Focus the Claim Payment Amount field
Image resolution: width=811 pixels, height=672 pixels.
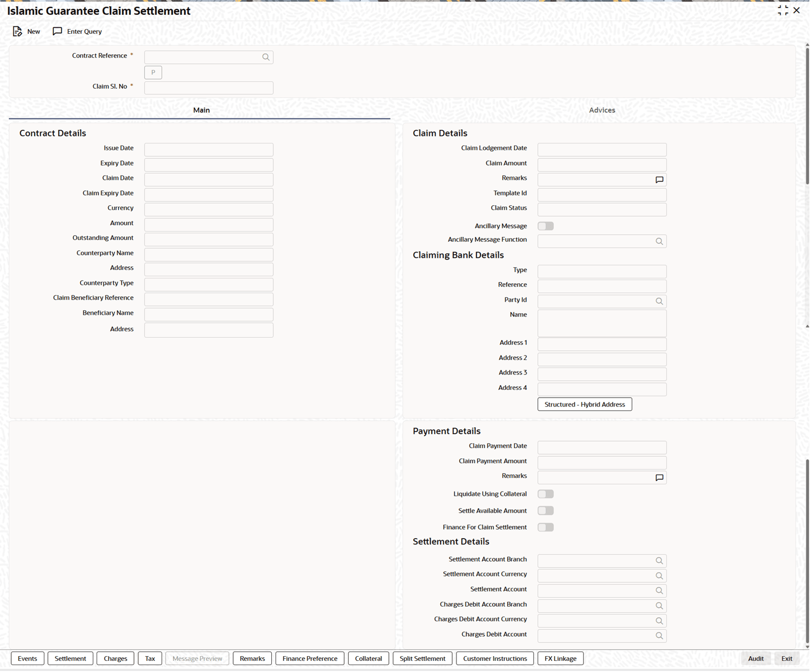[x=602, y=463]
